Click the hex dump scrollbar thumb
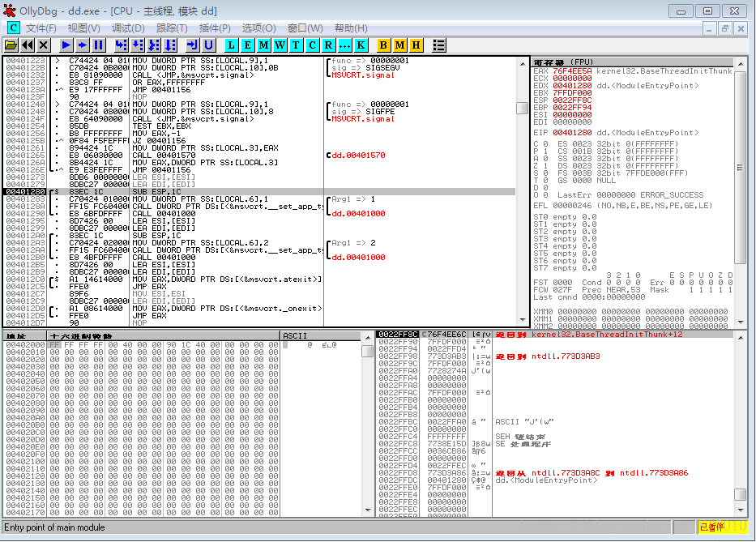The width and height of the screenshot is (756, 542). (368, 351)
